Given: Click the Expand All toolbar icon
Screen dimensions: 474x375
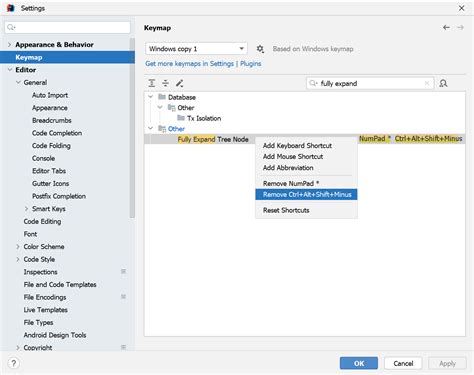Looking at the screenshot, I should click(x=152, y=83).
